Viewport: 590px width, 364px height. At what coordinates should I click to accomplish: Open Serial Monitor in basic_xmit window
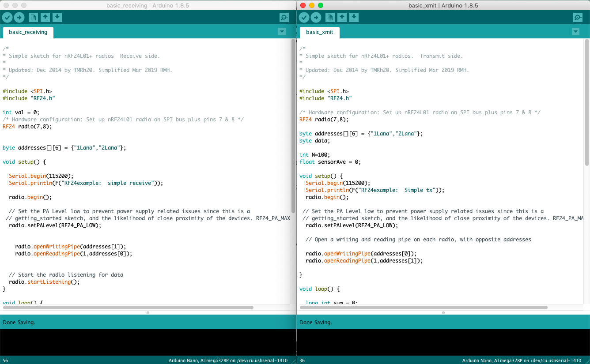point(578,17)
